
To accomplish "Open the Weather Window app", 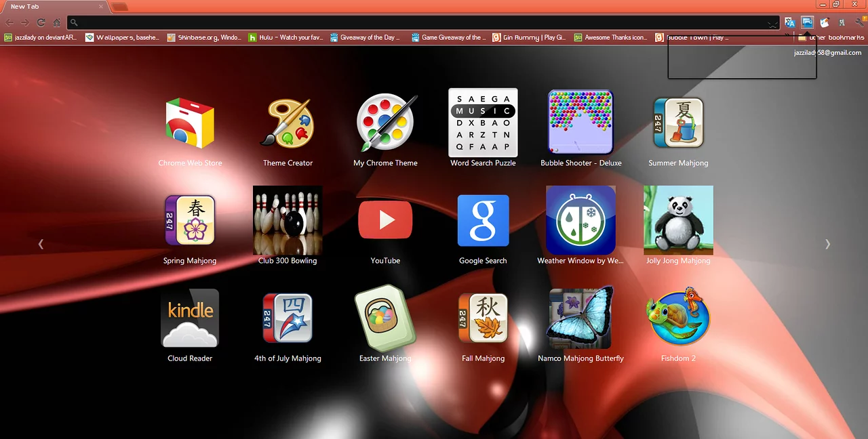I will click(x=580, y=221).
